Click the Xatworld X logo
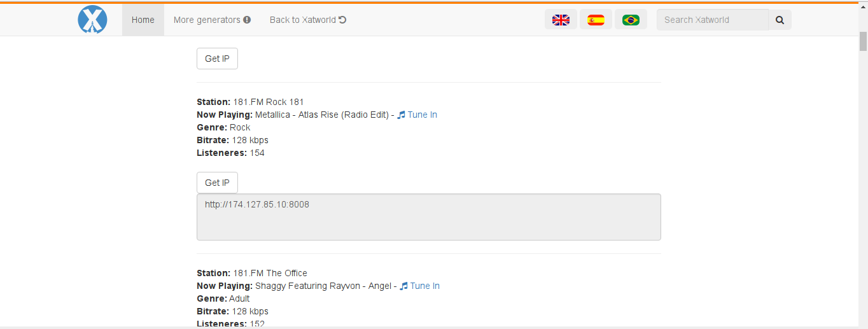 click(x=92, y=20)
